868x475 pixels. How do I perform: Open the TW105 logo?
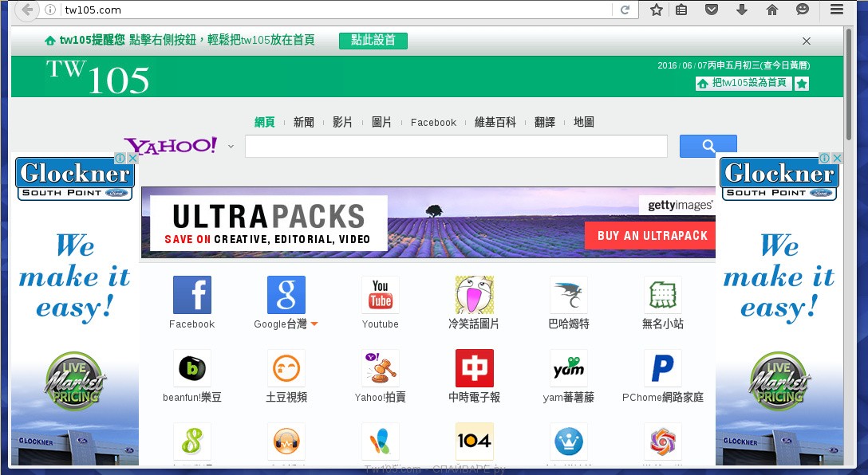coord(98,77)
